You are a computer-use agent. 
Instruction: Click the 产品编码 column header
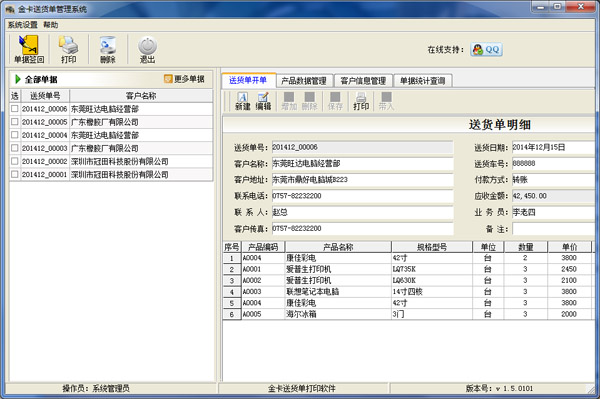coord(263,247)
